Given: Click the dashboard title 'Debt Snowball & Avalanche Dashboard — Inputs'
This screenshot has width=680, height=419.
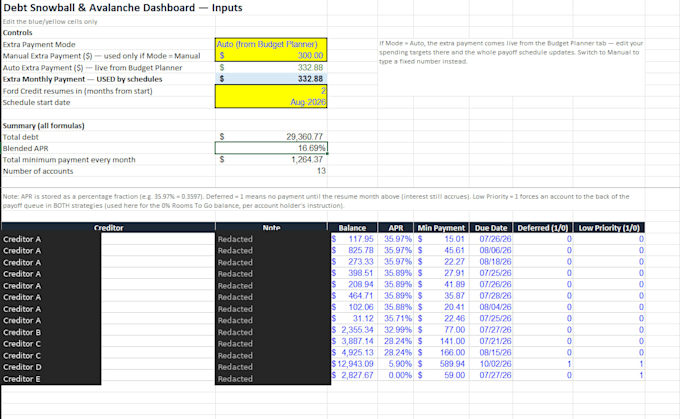Looking at the screenshot, I should [x=123, y=8].
